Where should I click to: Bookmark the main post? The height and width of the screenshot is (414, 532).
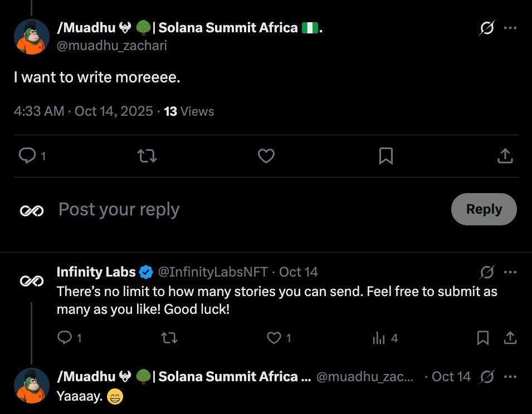385,156
